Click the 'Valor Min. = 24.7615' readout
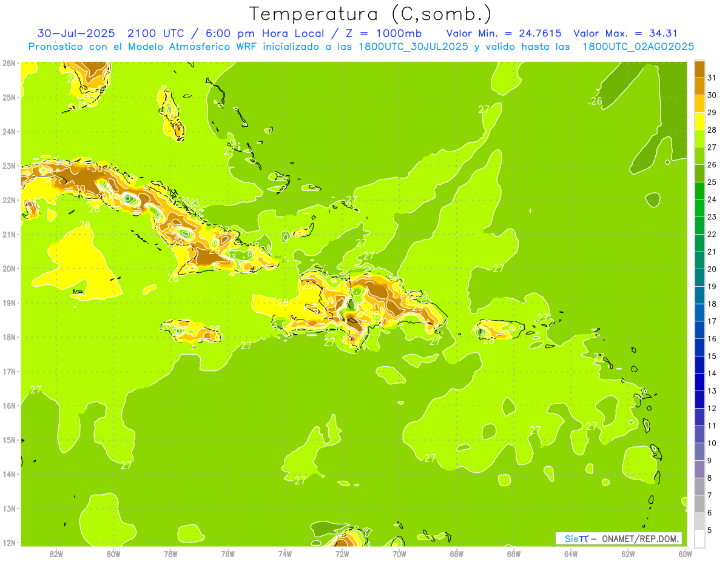This screenshot has width=728, height=562. (504, 33)
